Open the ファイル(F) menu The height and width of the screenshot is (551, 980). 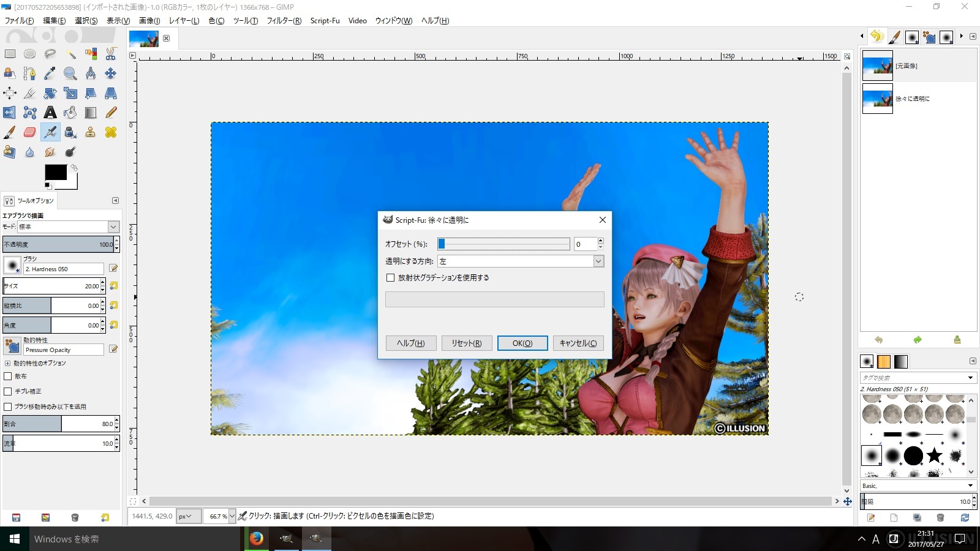point(20,21)
